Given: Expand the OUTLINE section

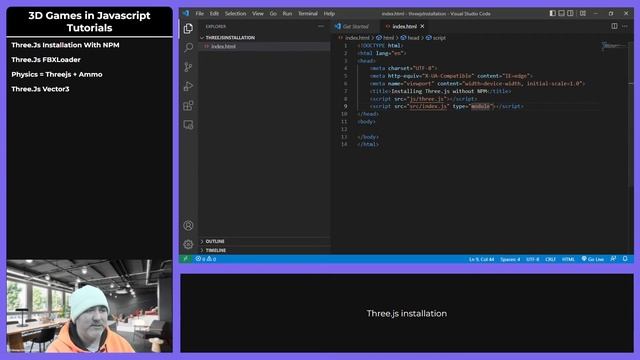Looking at the screenshot, I should click(215, 241).
